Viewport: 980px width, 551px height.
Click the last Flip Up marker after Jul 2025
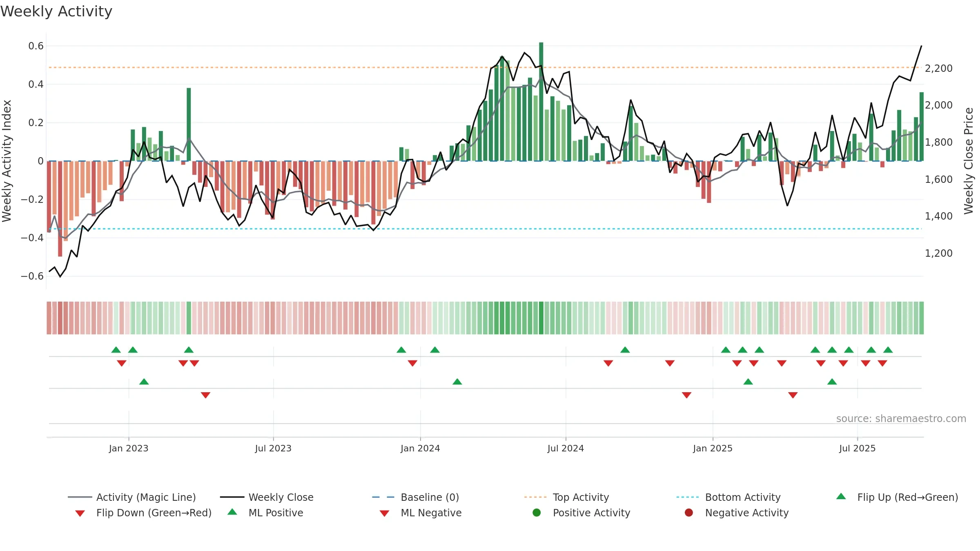click(x=888, y=350)
